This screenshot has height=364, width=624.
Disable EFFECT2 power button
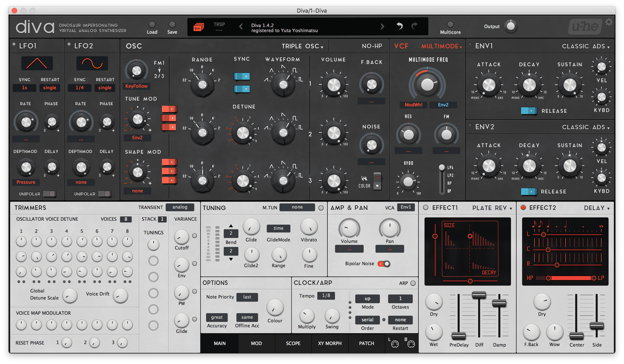pos(523,208)
